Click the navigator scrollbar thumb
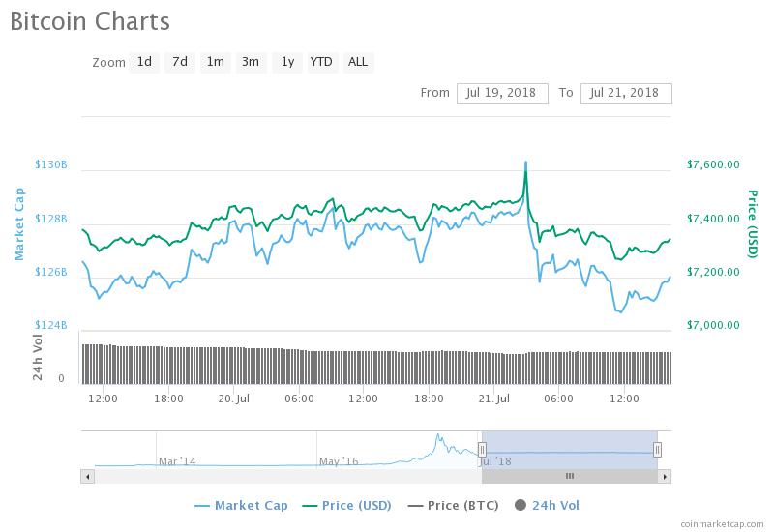 (x=570, y=476)
